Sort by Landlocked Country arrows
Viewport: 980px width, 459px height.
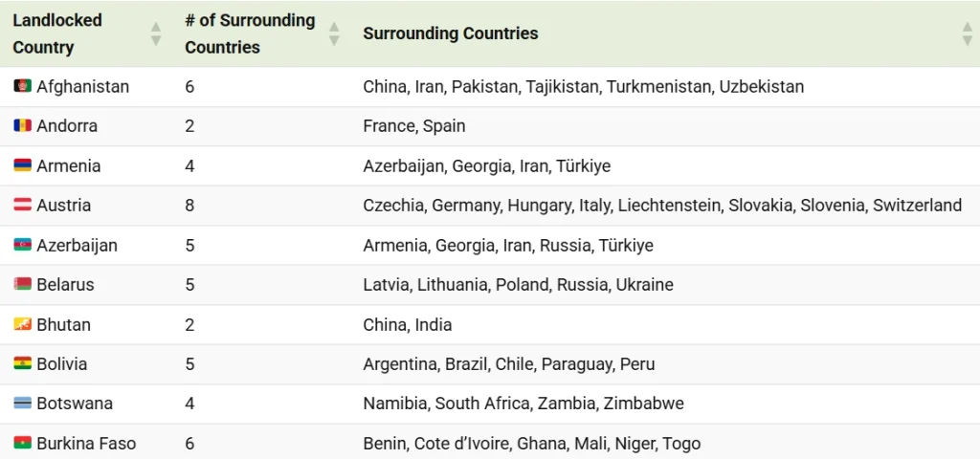156,33
